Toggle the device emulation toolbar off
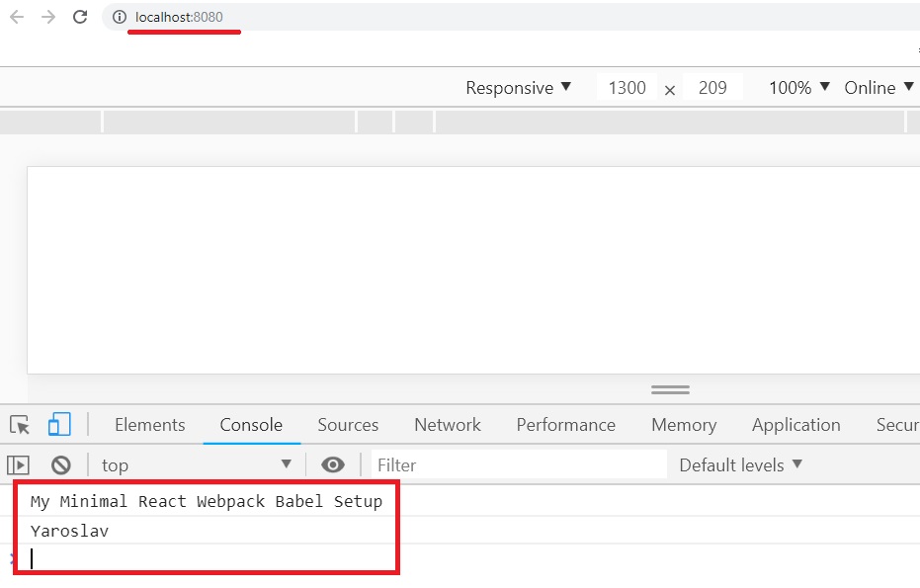Viewport: 920px width, 588px height. pyautogui.click(x=60, y=423)
